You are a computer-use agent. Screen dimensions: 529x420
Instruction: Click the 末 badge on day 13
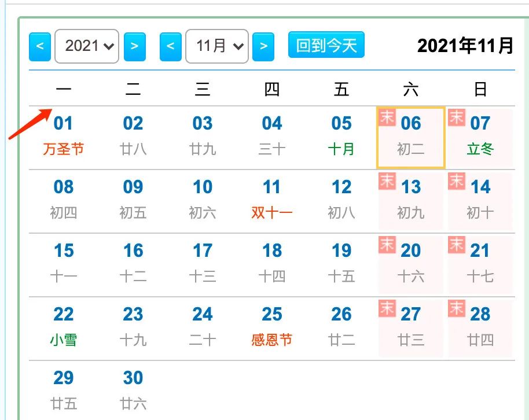pos(387,180)
